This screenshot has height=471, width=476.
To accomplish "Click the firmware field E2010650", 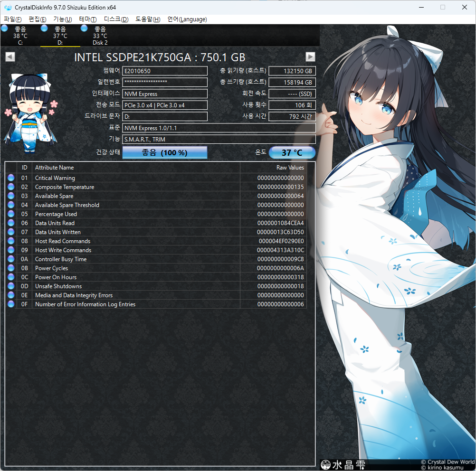I will [x=164, y=71].
